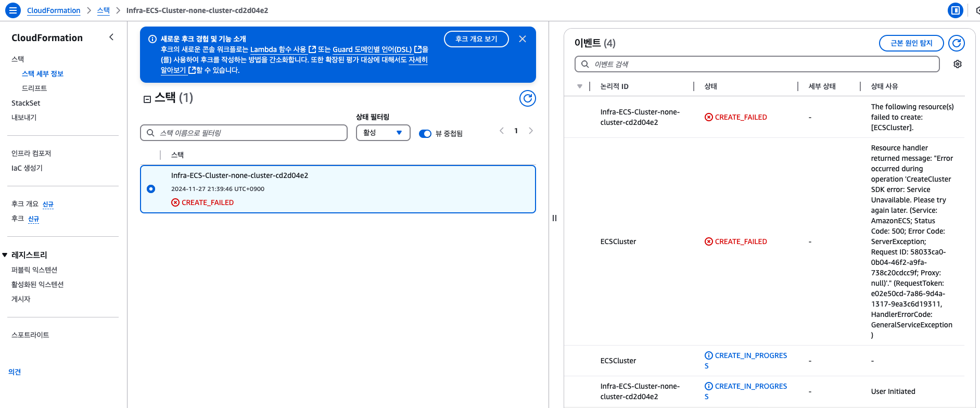Select the Infra-ECS-Cluster stack radio button
Viewport: 980px width, 408px height.
151,189
